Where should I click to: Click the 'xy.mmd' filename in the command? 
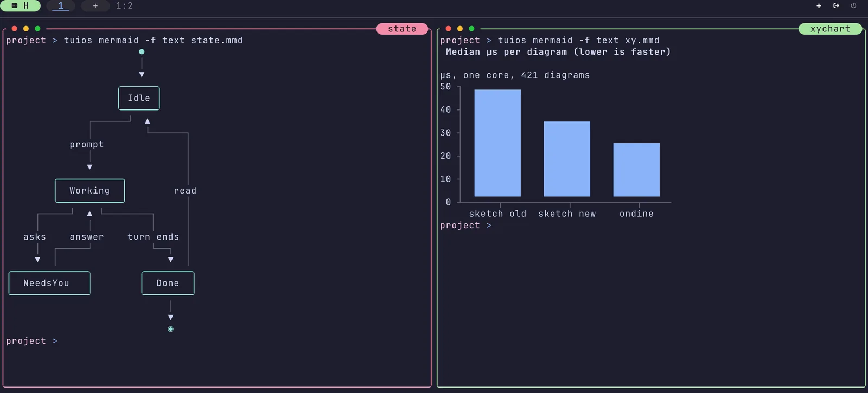[642, 41]
